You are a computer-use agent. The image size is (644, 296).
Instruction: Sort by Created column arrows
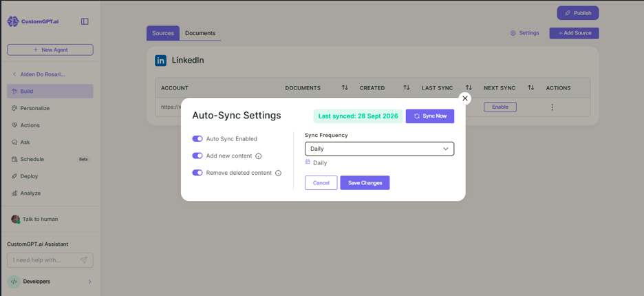(x=406, y=87)
